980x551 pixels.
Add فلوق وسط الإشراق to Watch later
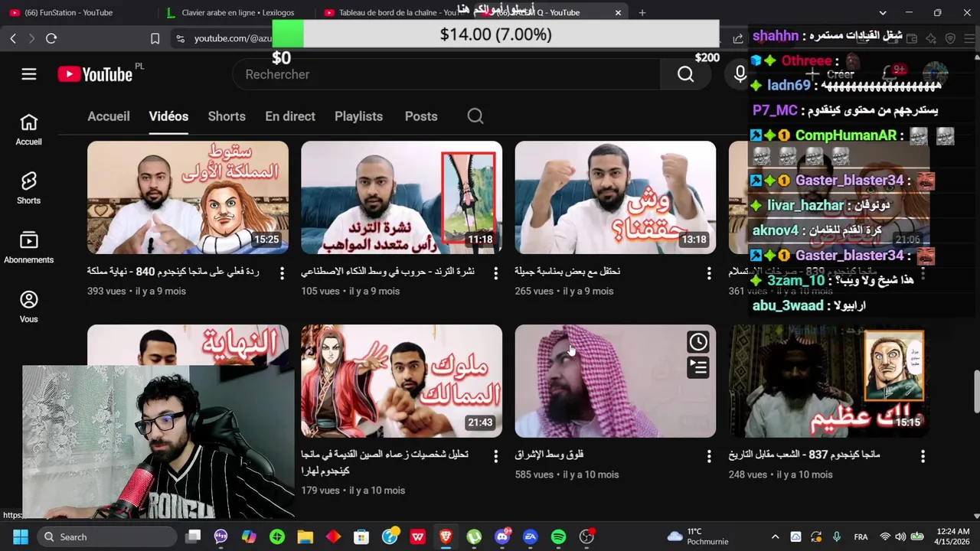(698, 342)
